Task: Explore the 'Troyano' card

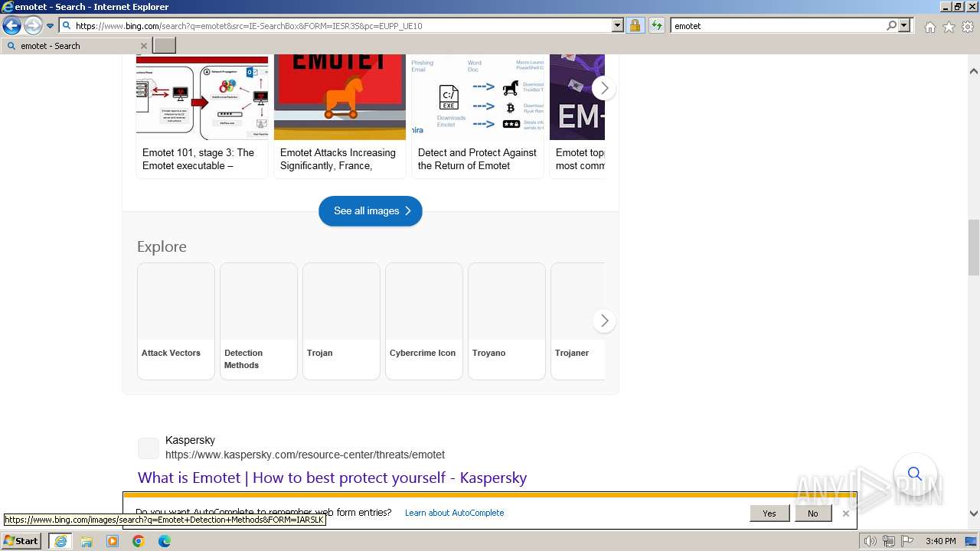Action: pos(507,321)
